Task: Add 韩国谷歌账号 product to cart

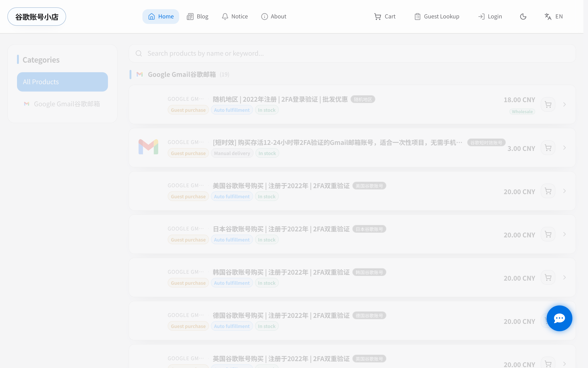Action: (x=548, y=277)
